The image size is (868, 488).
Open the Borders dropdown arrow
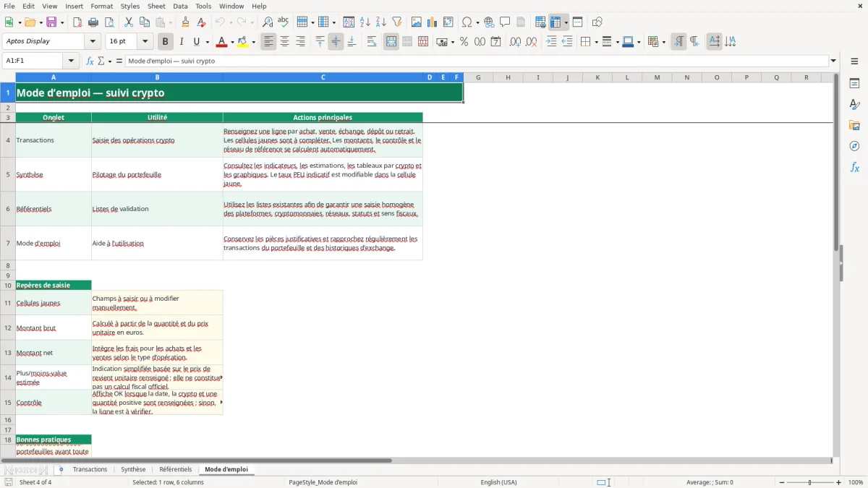tap(595, 42)
